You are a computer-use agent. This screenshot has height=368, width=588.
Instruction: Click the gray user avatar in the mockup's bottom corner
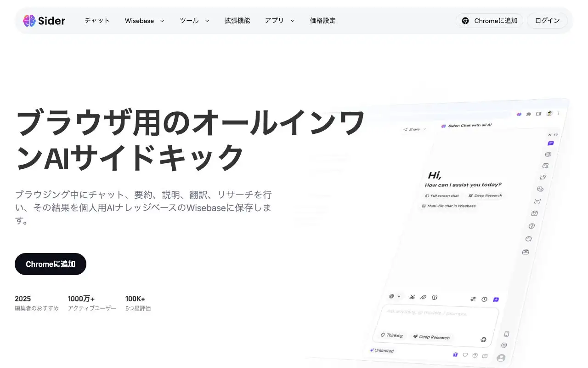501,358
